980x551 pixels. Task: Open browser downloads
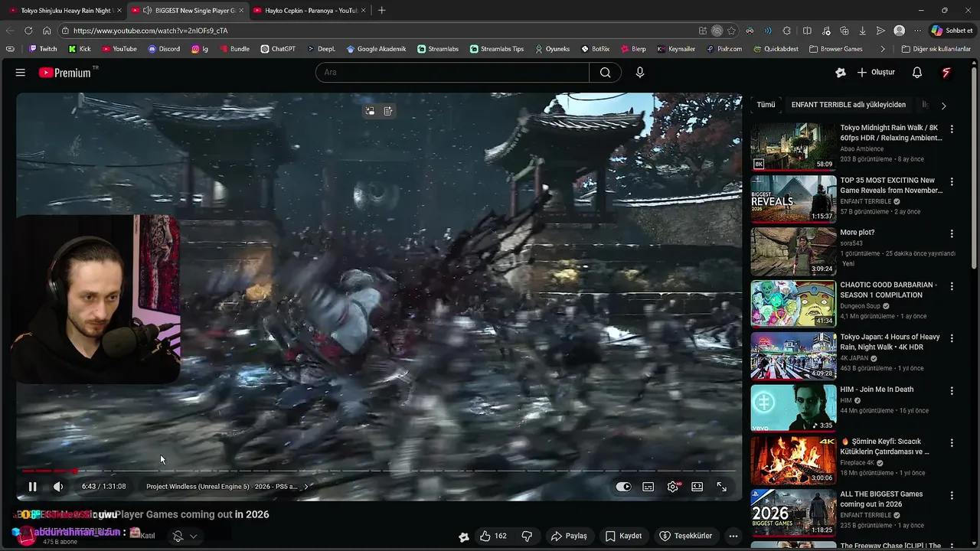(862, 31)
